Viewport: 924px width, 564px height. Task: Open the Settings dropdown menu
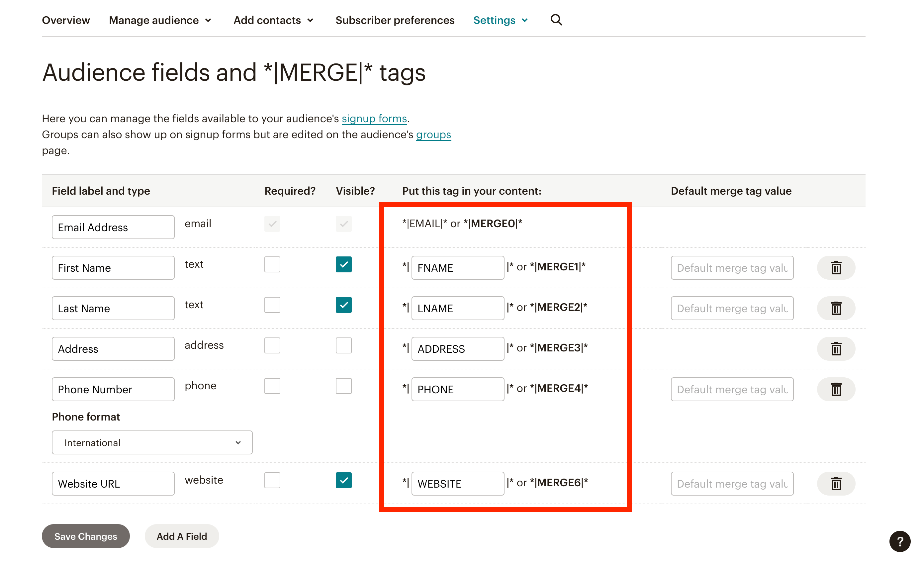click(500, 20)
